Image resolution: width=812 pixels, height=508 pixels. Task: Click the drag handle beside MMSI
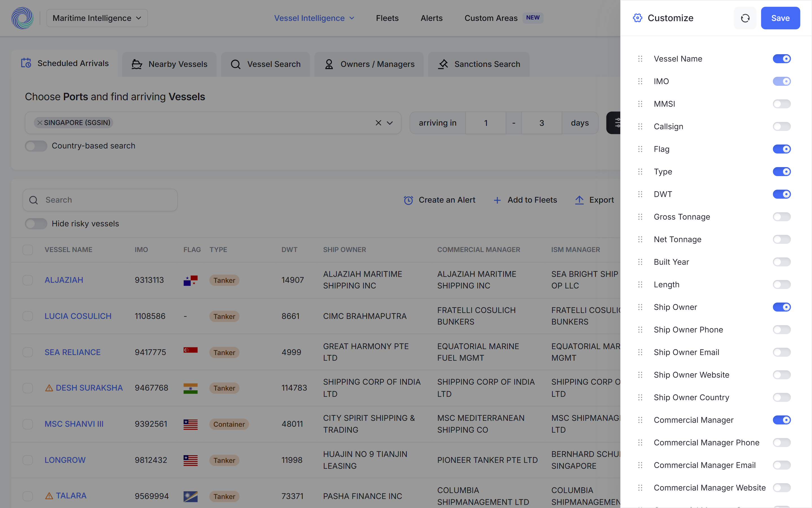click(640, 104)
